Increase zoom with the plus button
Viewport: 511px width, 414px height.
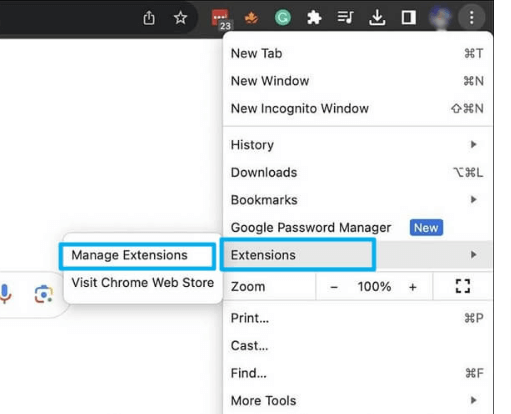coord(413,287)
